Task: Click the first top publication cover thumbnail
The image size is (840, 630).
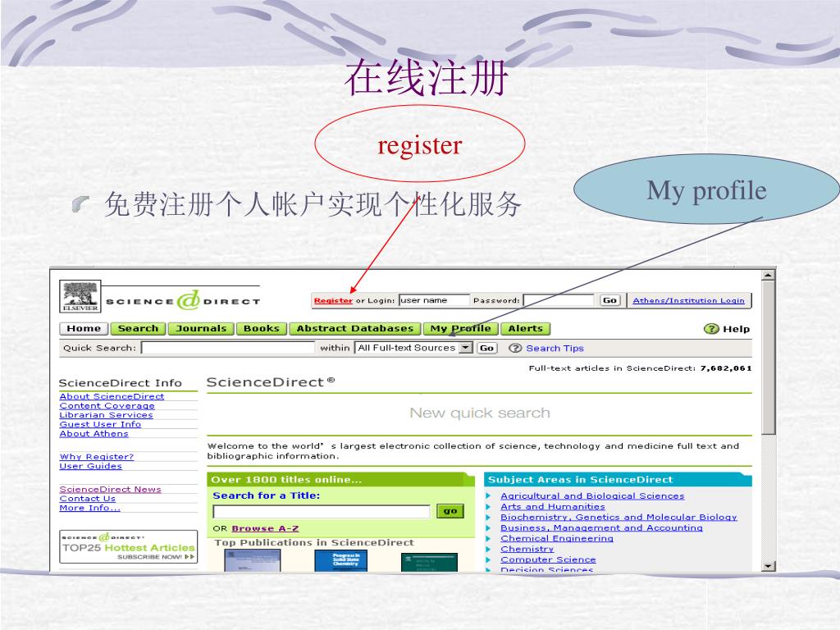Action: (253, 561)
